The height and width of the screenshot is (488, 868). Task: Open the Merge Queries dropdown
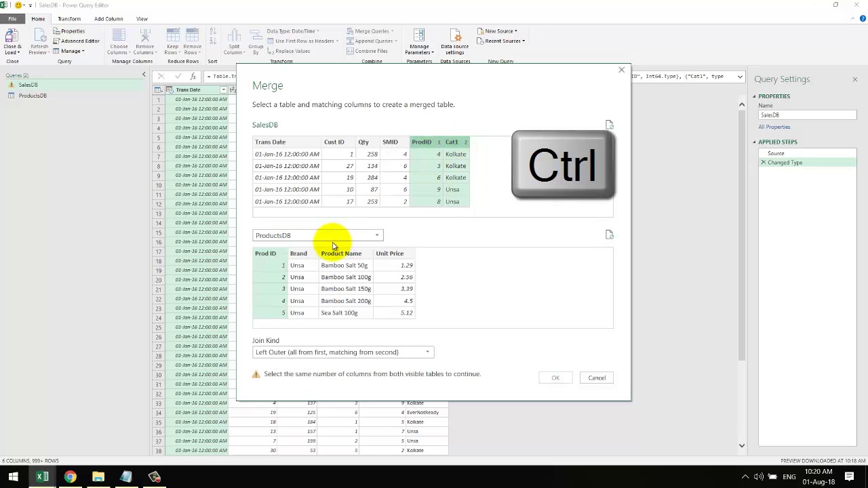click(x=370, y=31)
